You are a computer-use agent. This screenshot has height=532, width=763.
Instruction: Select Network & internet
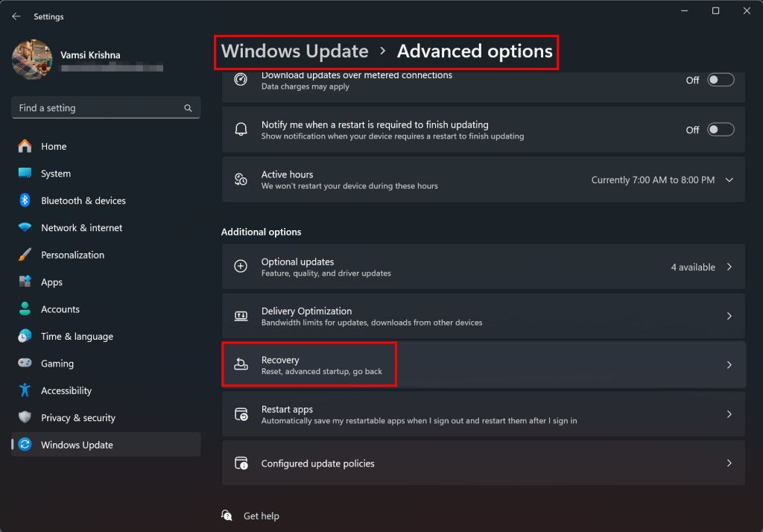pos(106,227)
